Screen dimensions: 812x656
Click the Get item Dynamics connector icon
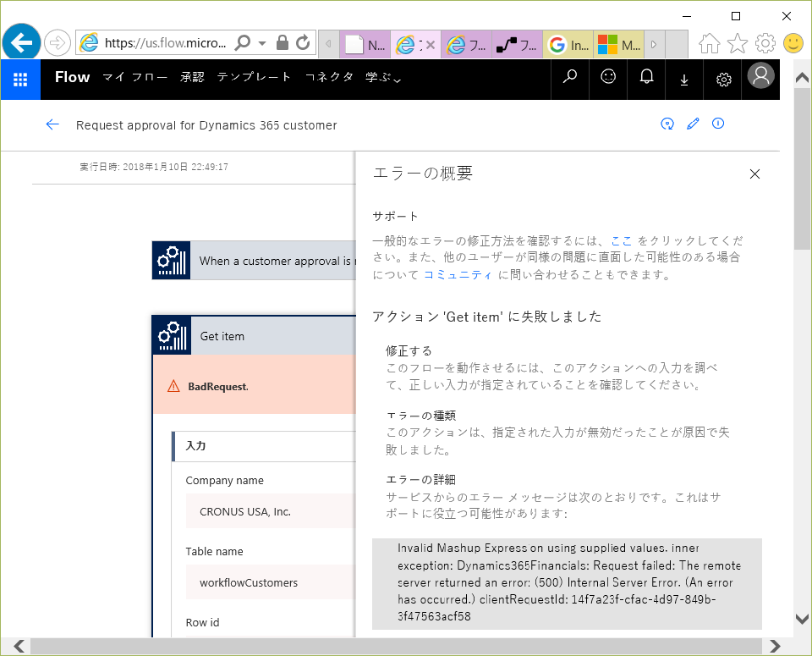172,336
